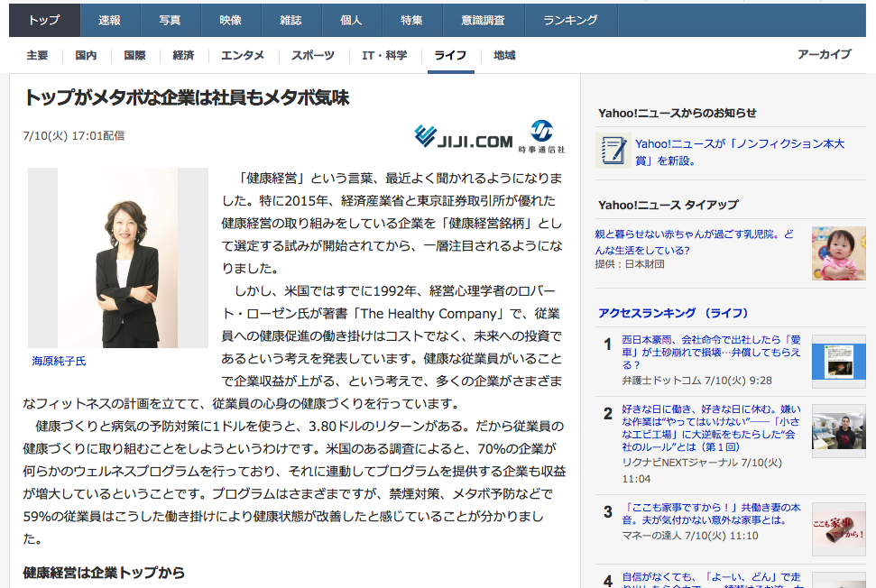Open ranking article 「ここも家事ですから！」
Image resolution: width=876 pixels, height=588 pixels.
711,514
